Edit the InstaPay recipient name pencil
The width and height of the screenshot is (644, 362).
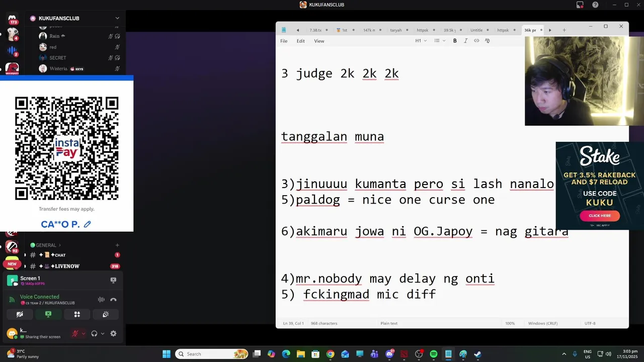coord(88,224)
